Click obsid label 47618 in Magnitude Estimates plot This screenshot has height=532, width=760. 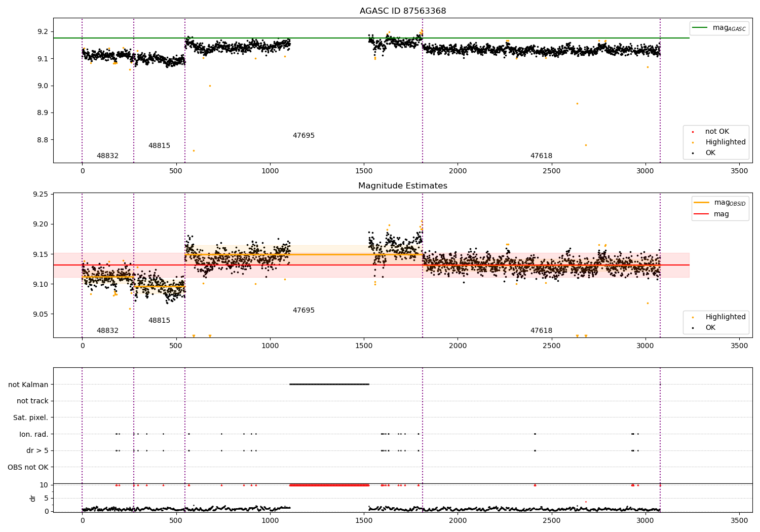tap(541, 331)
